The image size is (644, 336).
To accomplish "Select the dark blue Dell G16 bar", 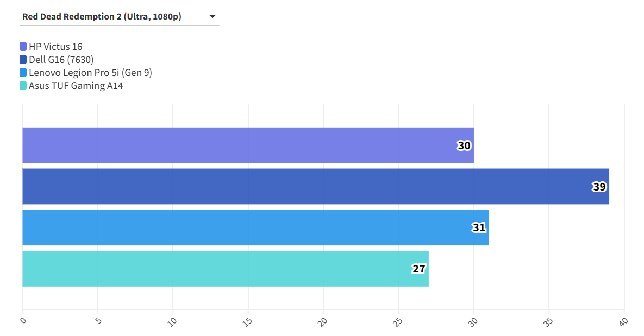I will click(x=304, y=187).
